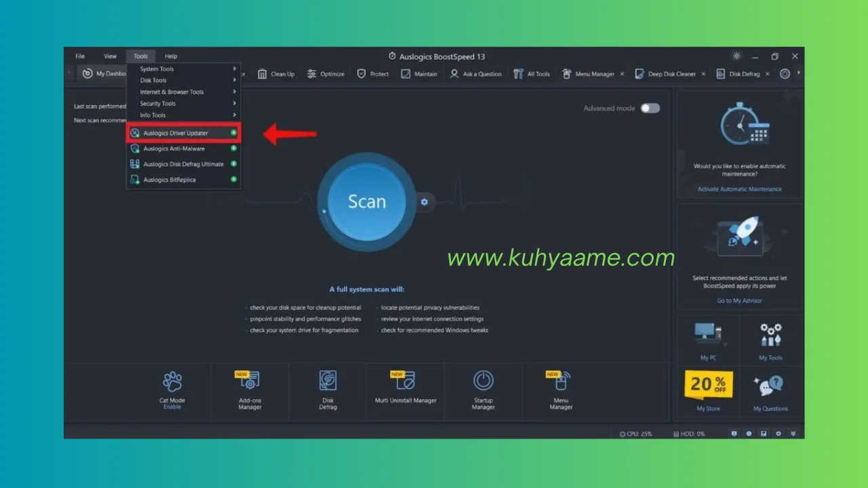The height and width of the screenshot is (488, 868).
Task: Open Menu Manager shortcut at bottom
Action: click(561, 391)
